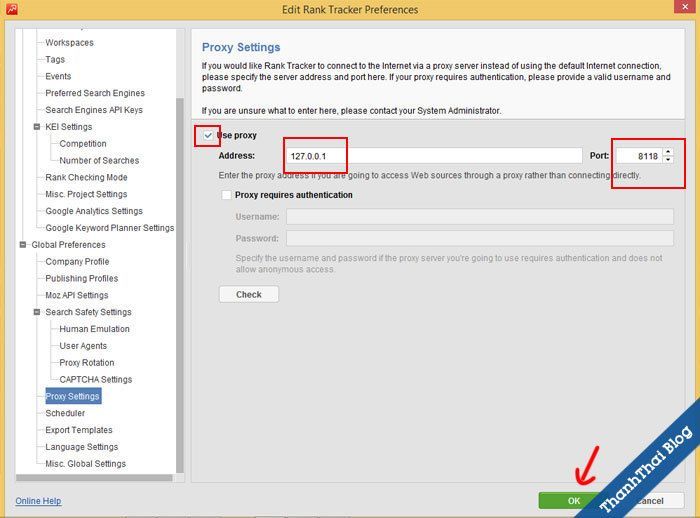
Task: Select Events in the preferences tree
Action: [58, 76]
